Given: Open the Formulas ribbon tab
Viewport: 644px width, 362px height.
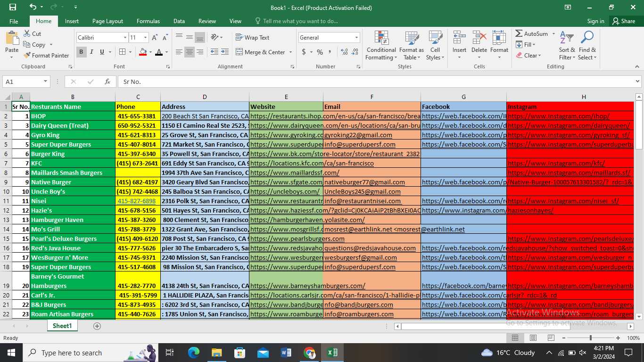Looking at the screenshot, I should coord(148,21).
